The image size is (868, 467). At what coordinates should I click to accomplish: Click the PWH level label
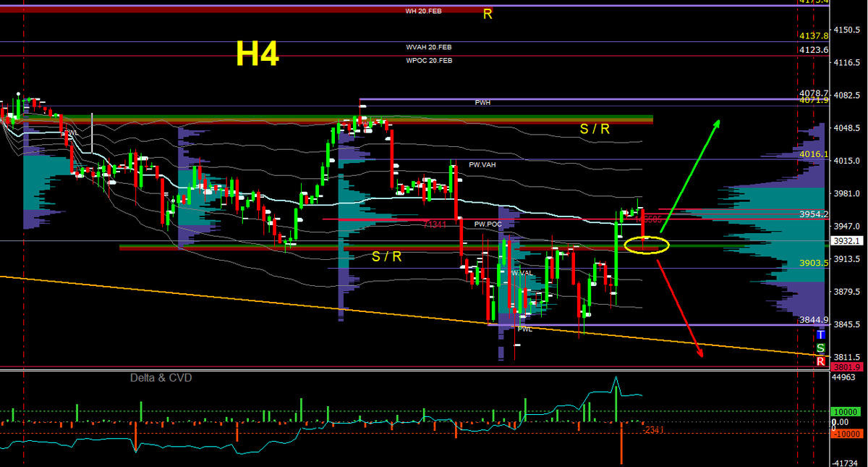coord(482,103)
